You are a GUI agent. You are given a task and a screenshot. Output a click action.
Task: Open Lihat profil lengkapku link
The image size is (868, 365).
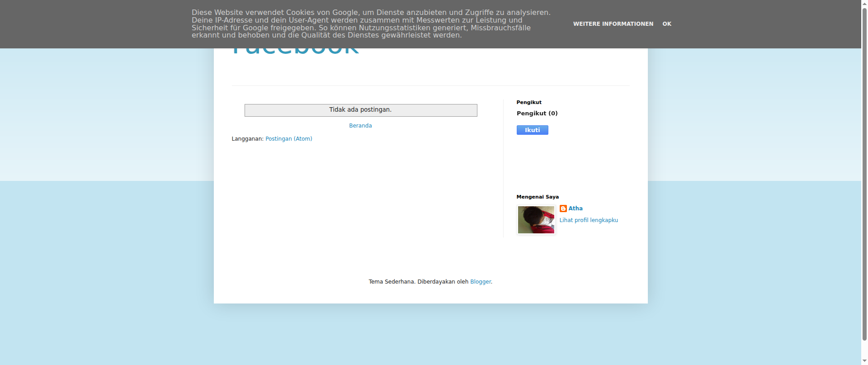[589, 220]
